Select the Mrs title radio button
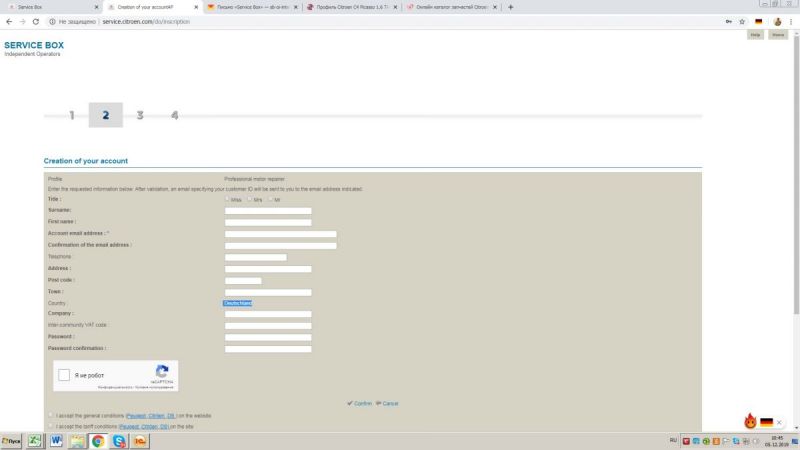Image resolution: width=800 pixels, height=450 pixels. [250, 199]
